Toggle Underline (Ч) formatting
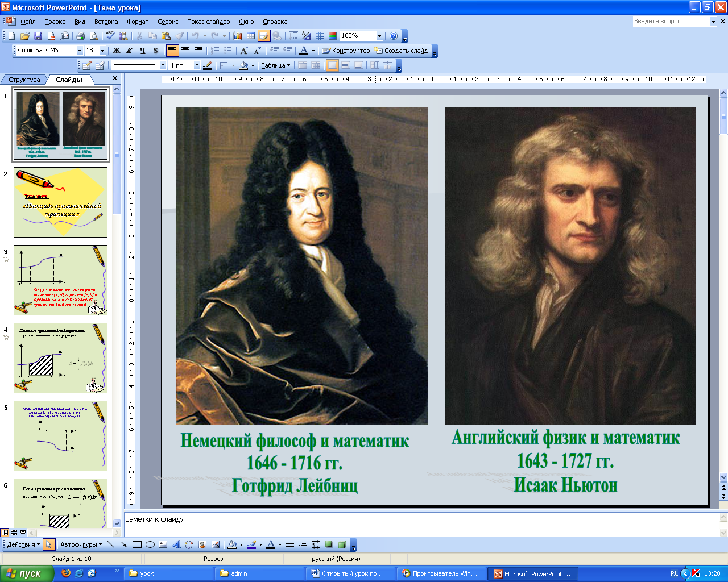The height and width of the screenshot is (582, 728). click(x=143, y=51)
